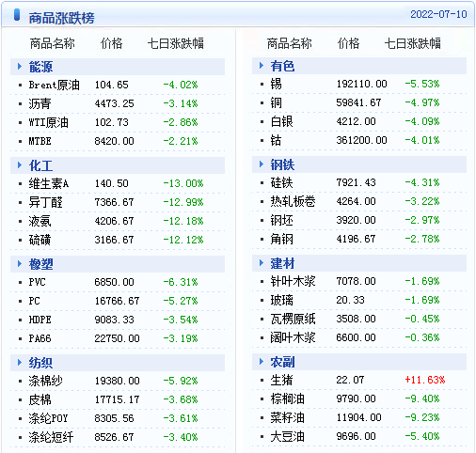Open 白银 commodity row
Viewport: 476px width, 453px height.
coord(359,121)
